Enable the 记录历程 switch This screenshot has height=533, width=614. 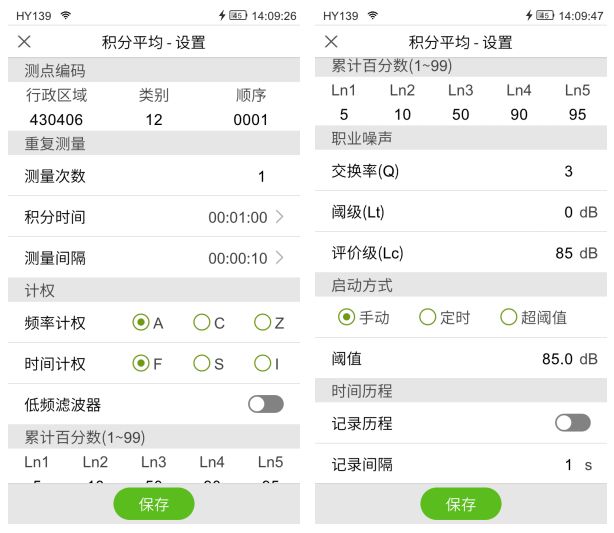(x=572, y=423)
